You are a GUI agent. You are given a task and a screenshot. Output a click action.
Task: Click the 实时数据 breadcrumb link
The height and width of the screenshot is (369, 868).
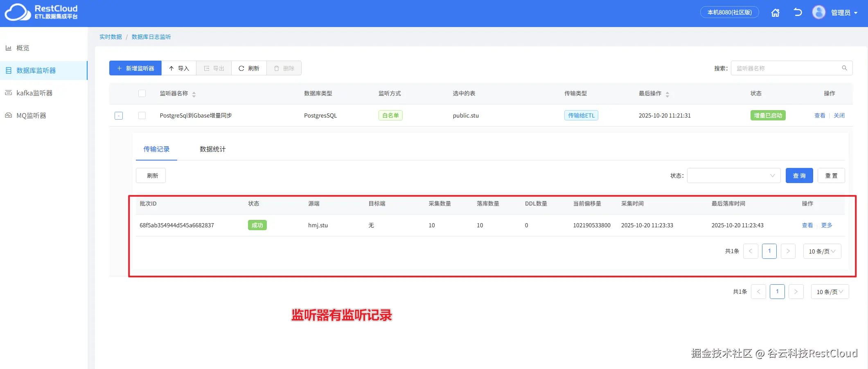(x=110, y=36)
